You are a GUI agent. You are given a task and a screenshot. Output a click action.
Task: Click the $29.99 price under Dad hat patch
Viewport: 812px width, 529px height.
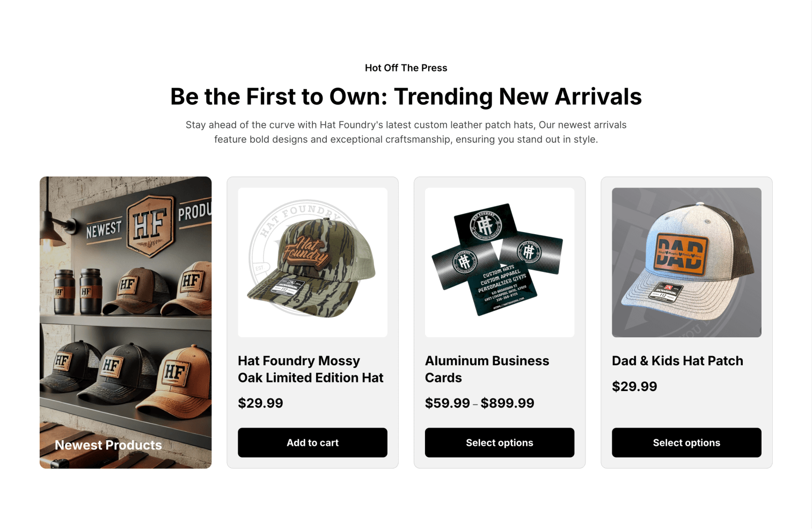634,387
